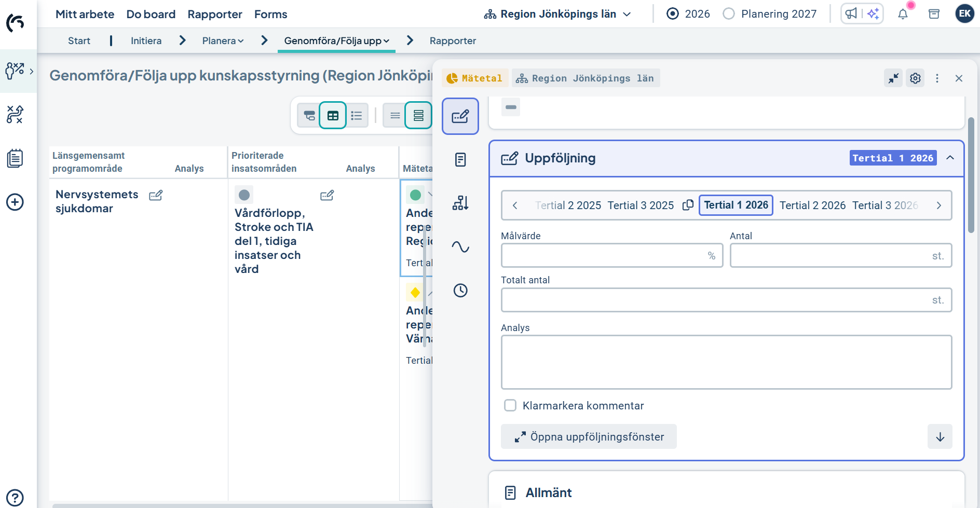Open the history clock tab in side panel
The image size is (980, 508).
click(x=460, y=291)
